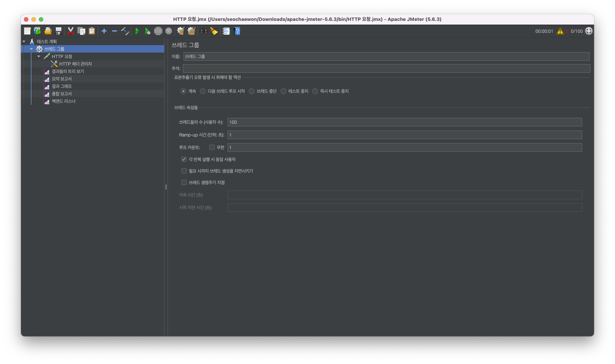
Task: Start test without pauses icon
Action: pyautogui.click(x=148, y=31)
